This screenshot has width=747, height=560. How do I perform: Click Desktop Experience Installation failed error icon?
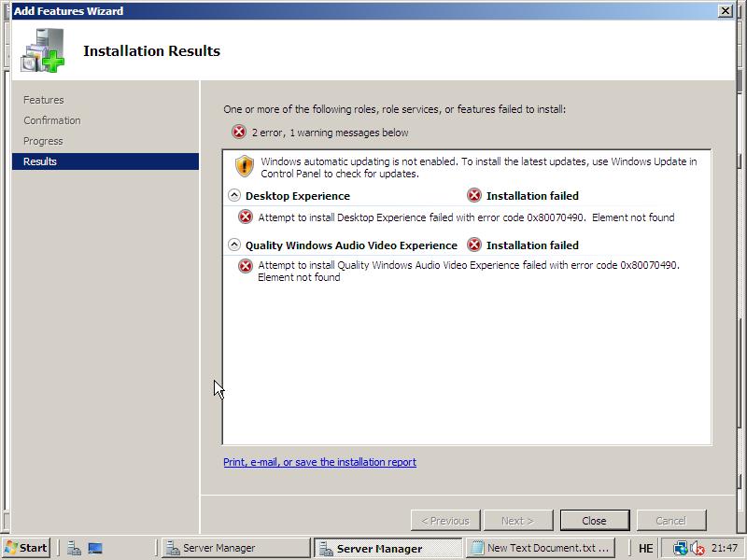click(x=474, y=195)
